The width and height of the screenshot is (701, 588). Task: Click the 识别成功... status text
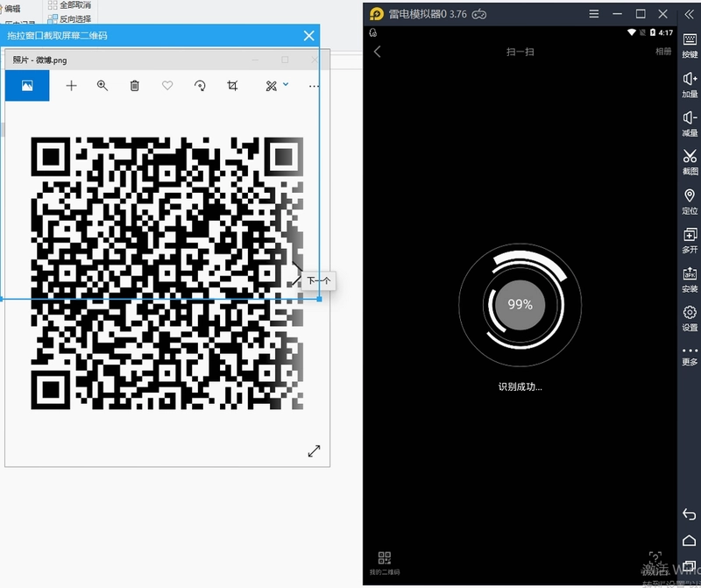click(x=520, y=386)
